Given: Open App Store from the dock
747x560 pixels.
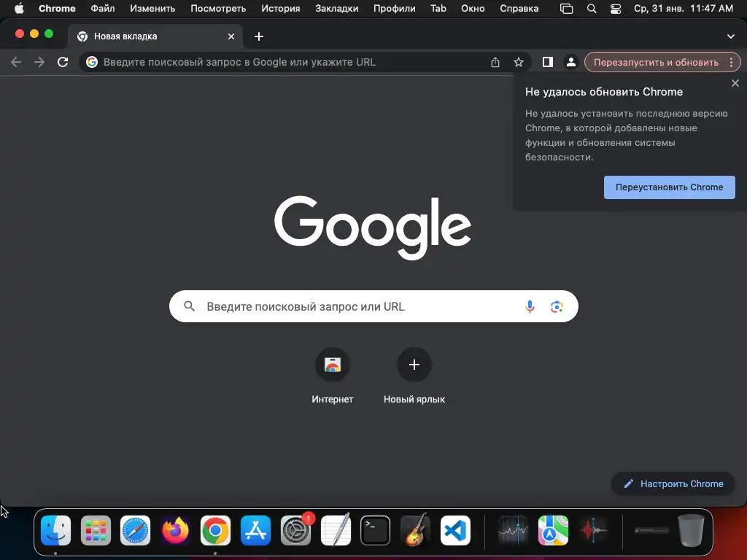Looking at the screenshot, I should 256,531.
